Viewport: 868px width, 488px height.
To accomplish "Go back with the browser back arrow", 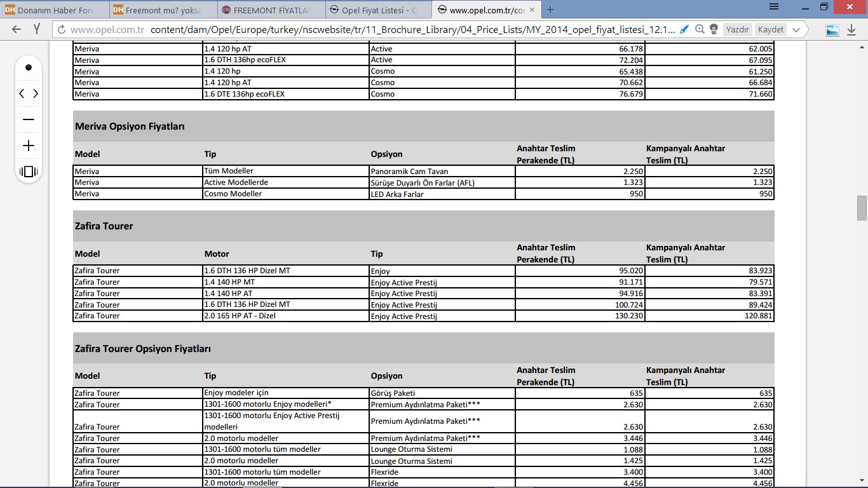I will [17, 29].
